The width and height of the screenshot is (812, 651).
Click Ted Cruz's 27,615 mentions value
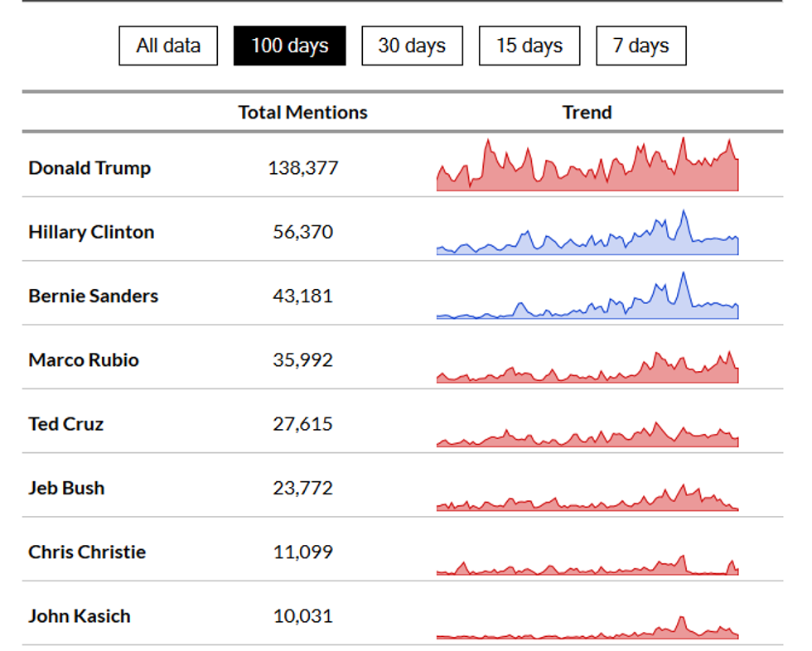click(303, 424)
